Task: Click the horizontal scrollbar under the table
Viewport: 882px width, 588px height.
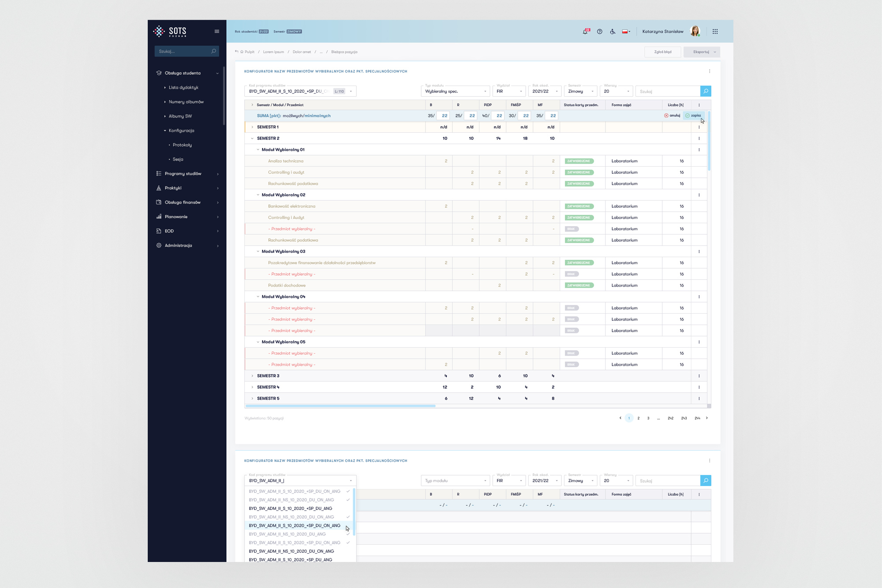Action: click(340, 406)
